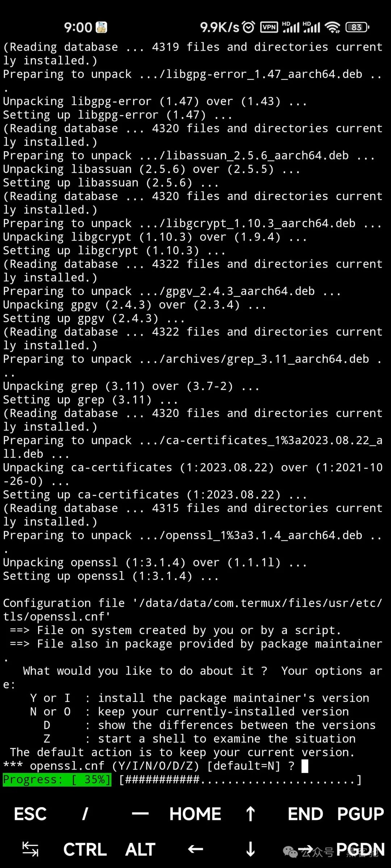The image size is (391, 868).
Task: Tap the dash key in extra keys row
Action: 140,814
